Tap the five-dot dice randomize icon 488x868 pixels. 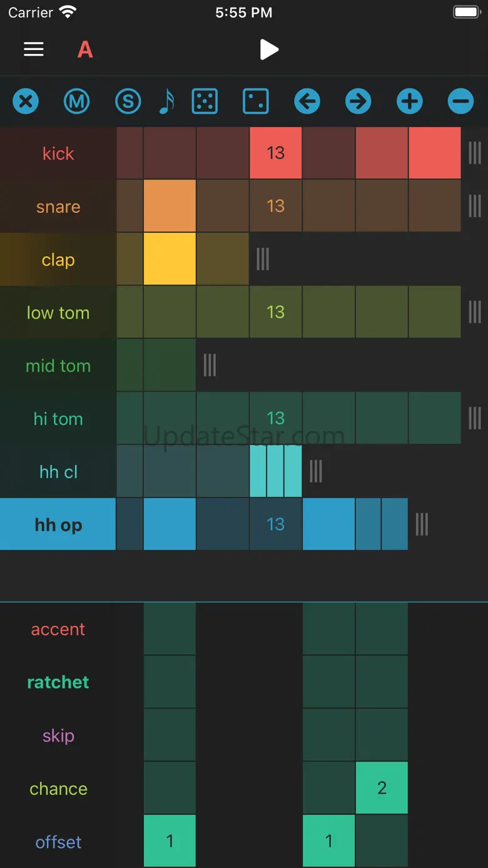(x=205, y=101)
